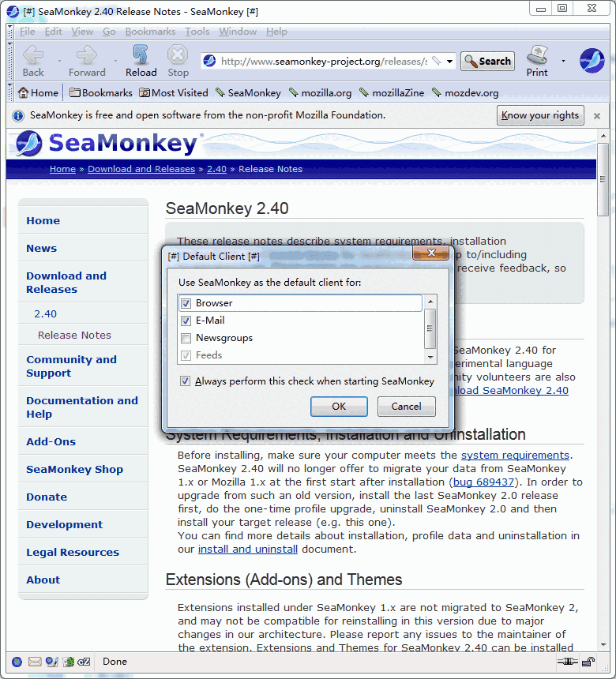Uncheck the E-Mail default client checkbox

[x=186, y=321]
